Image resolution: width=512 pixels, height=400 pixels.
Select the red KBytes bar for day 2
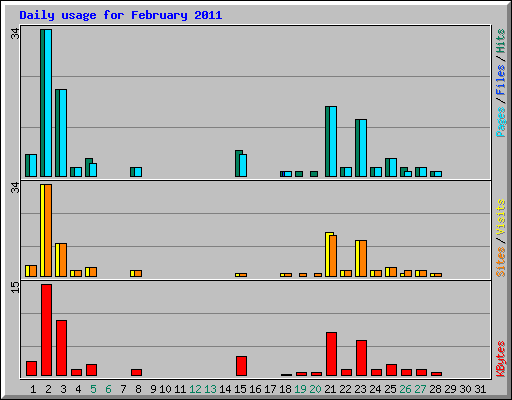point(47,330)
